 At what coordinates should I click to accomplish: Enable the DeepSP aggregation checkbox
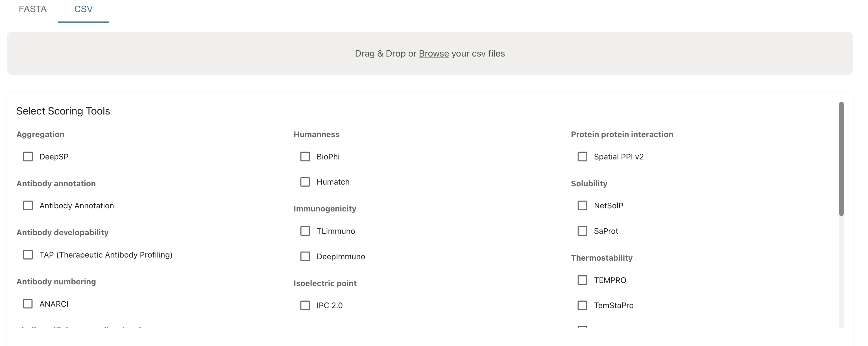[x=28, y=156]
